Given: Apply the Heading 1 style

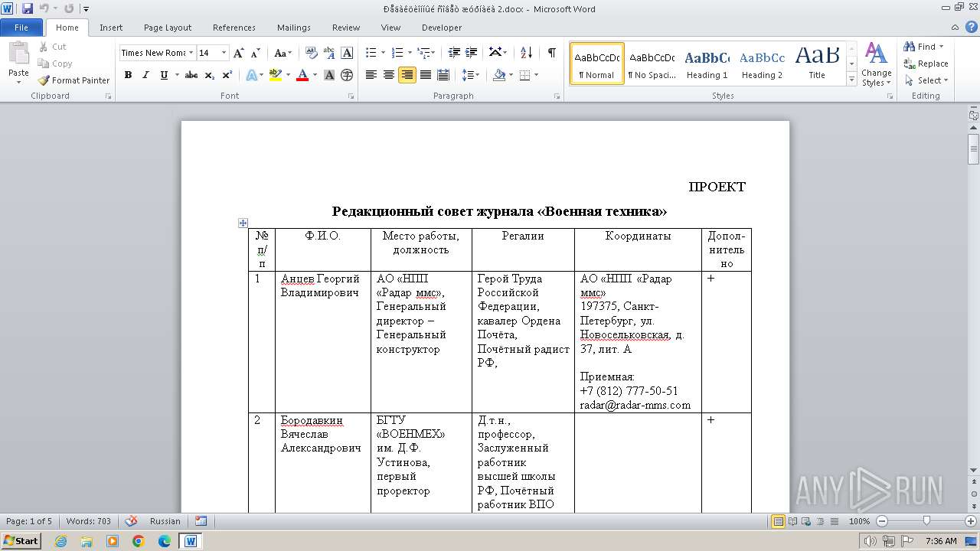Looking at the screenshot, I should 707,64.
